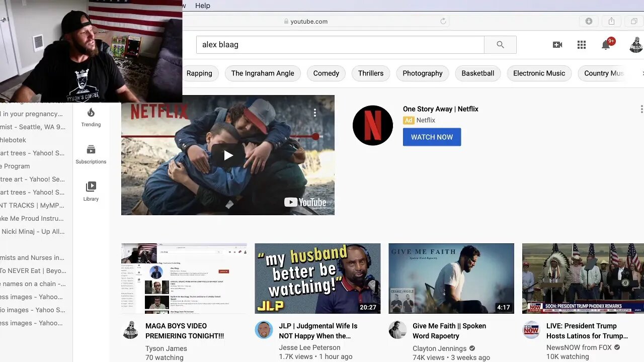This screenshot has height=362, width=644.
Task: Select The Ingraham Angle chip
Action: (x=263, y=73)
